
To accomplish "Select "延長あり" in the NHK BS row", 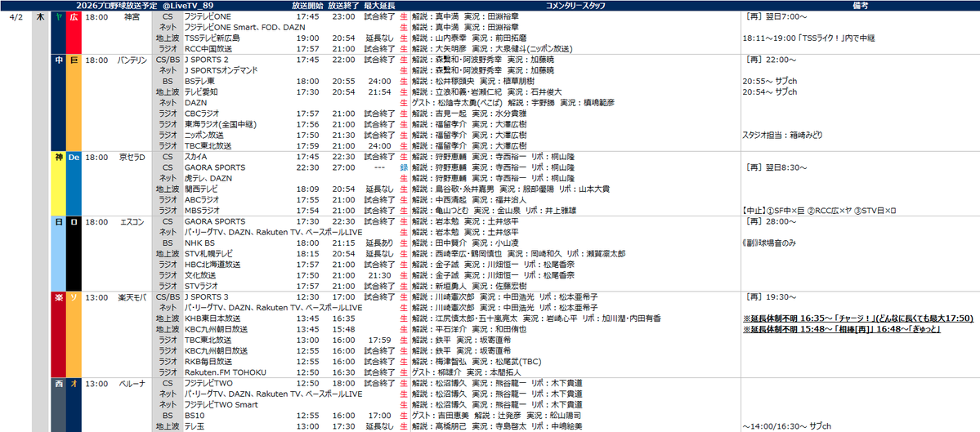I will pyautogui.click(x=379, y=243).
